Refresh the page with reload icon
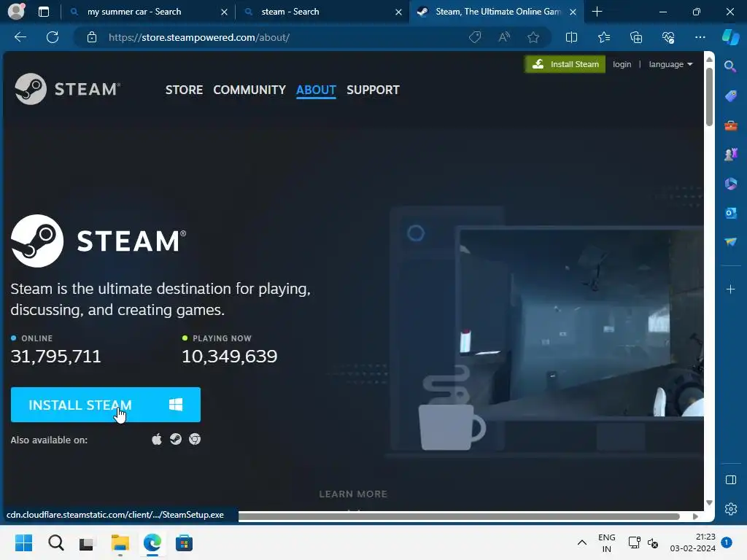This screenshot has width=747, height=560. tap(53, 37)
